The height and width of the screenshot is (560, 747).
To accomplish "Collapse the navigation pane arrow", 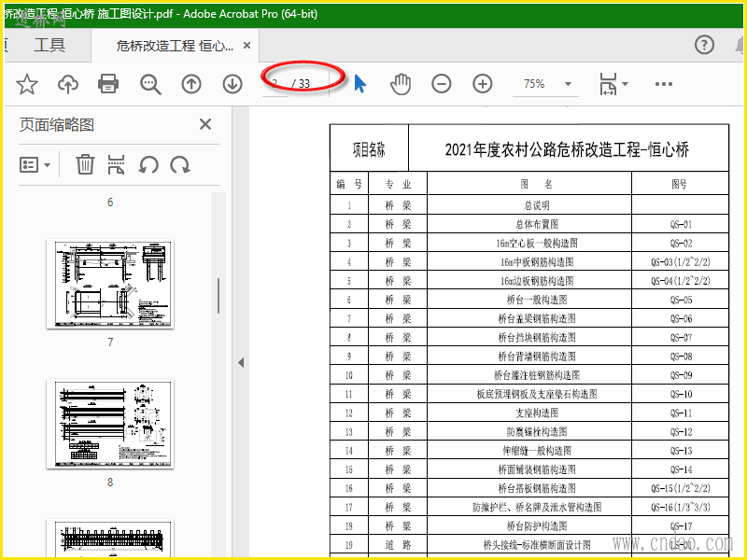I will click(x=241, y=363).
